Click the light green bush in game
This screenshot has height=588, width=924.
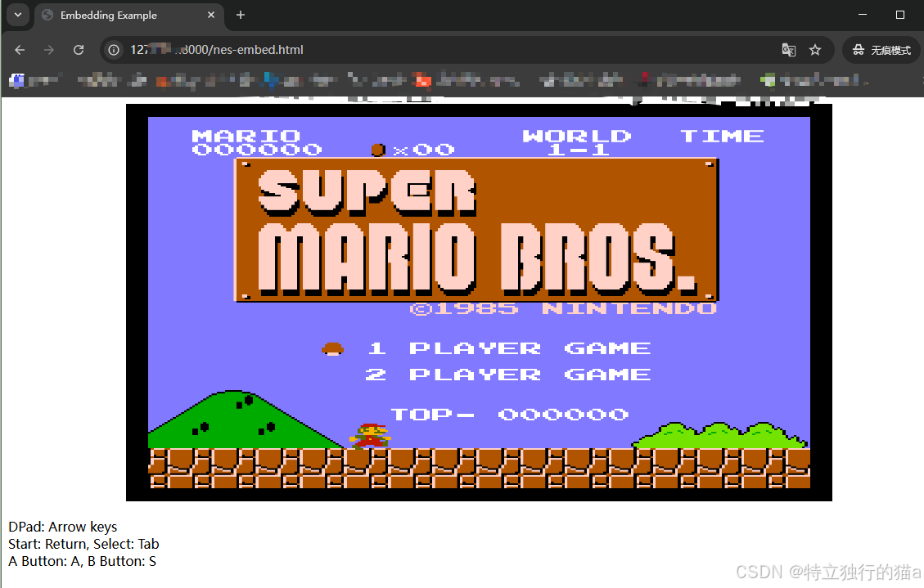coord(720,436)
